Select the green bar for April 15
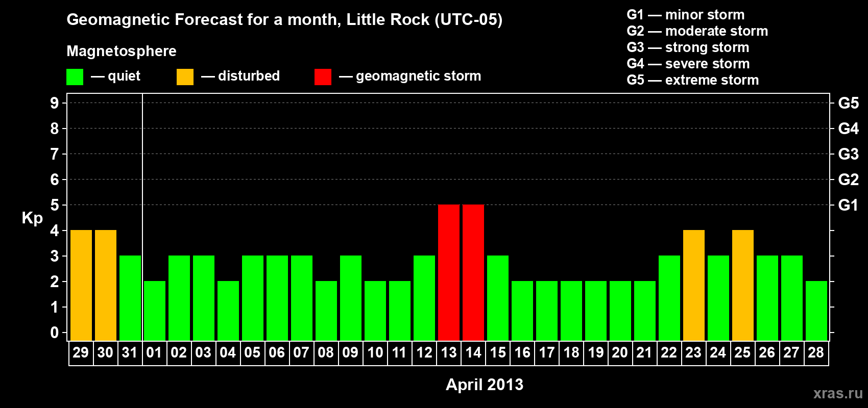 (498, 298)
